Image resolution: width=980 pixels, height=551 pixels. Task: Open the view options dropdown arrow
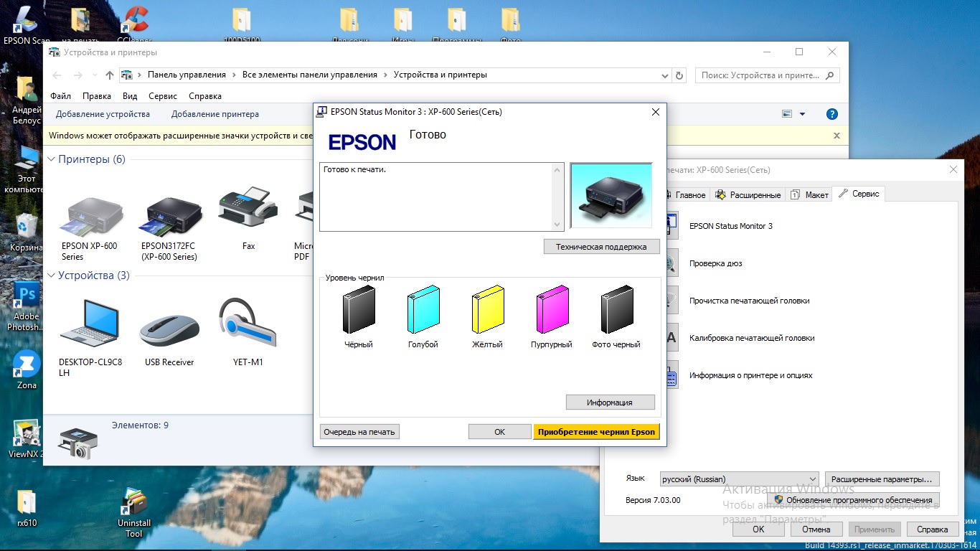click(x=802, y=114)
